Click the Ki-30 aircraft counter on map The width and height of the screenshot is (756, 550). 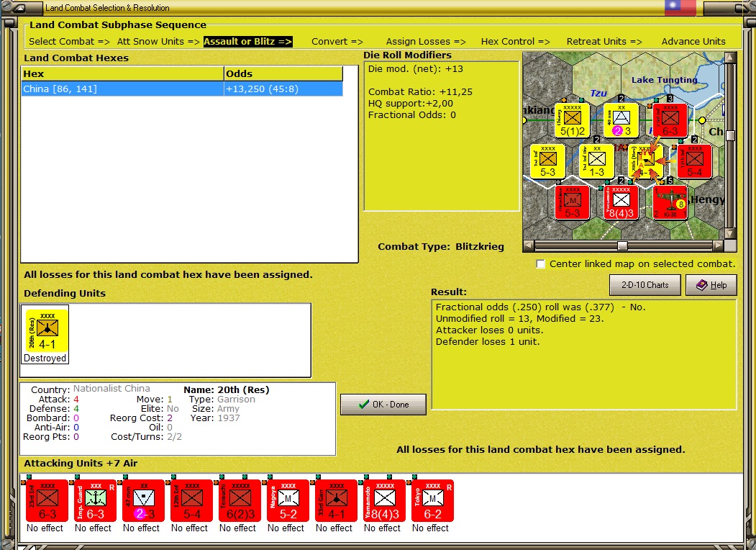click(670, 202)
